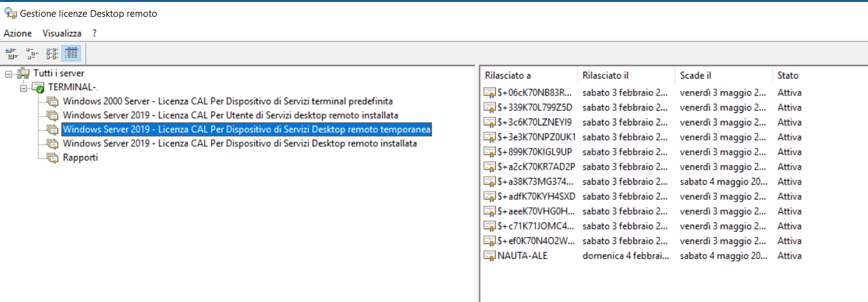This screenshot has width=868, height=302.
Task: Select the $+a2cK70KR7AD2P license row
Action: point(643,167)
